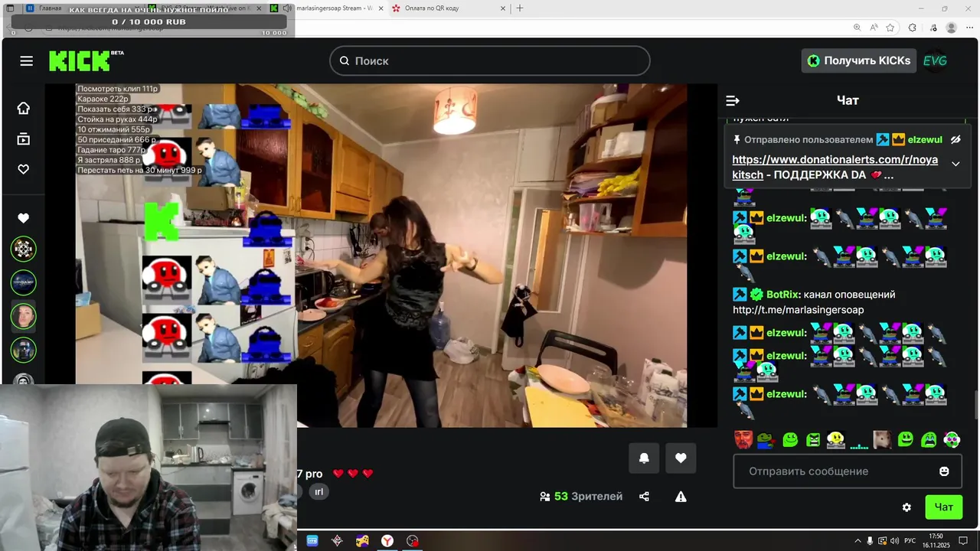Click the microphone tray icon
The image size is (980, 551).
[870, 540]
